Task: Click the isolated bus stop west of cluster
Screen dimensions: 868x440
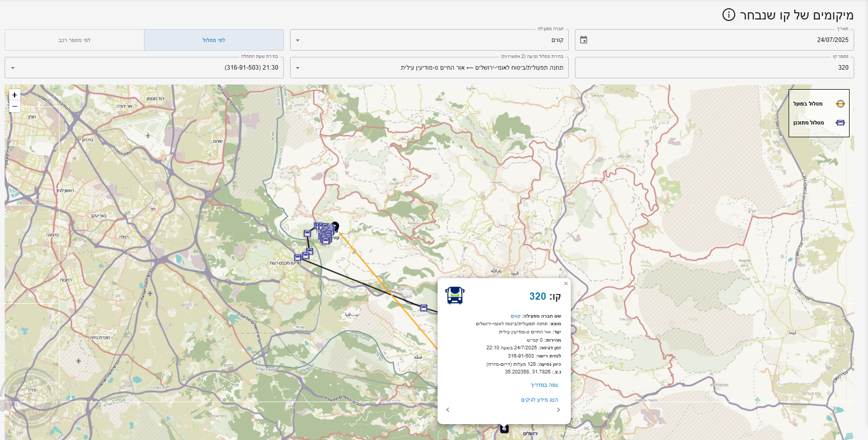Action: (307, 234)
